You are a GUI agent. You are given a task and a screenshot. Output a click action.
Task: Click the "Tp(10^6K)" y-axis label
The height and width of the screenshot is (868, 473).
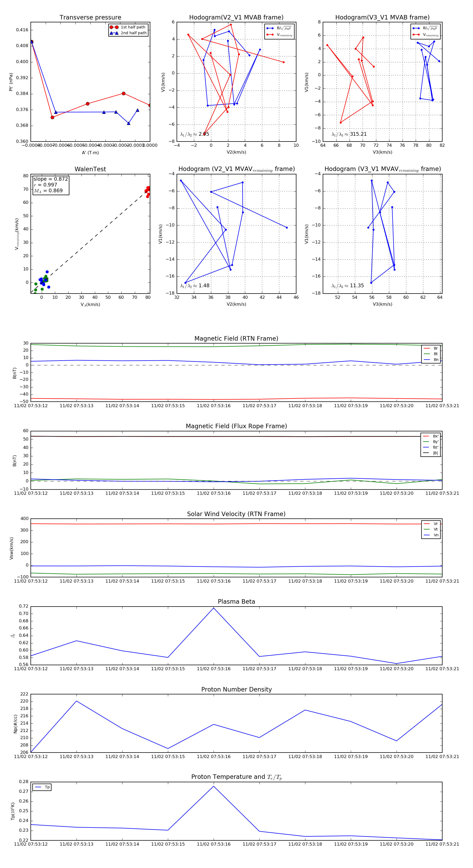point(13,811)
